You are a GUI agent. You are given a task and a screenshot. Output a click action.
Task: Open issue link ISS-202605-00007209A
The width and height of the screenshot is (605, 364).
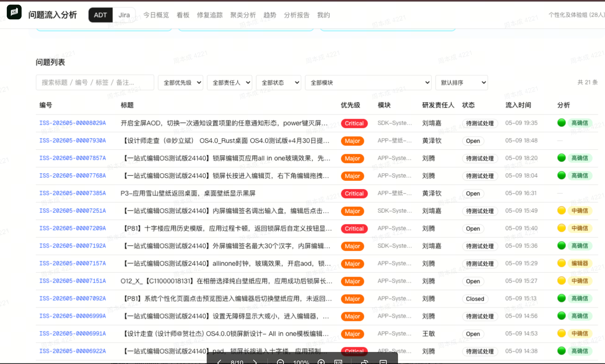coord(73,228)
